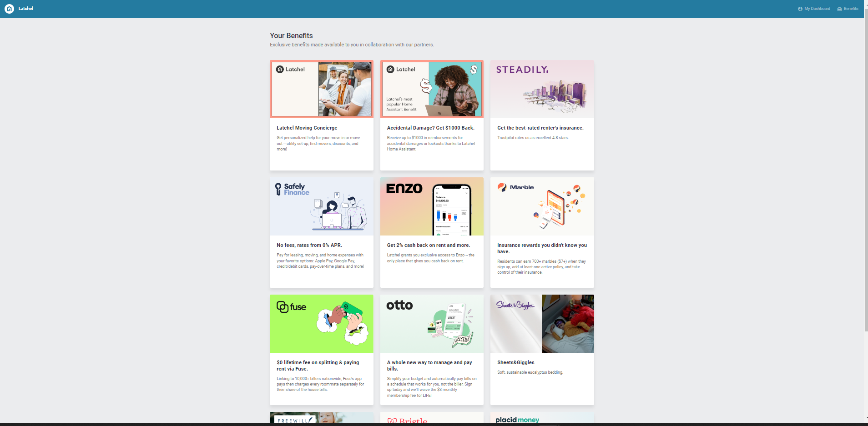Click the Steadily logo

point(522,70)
